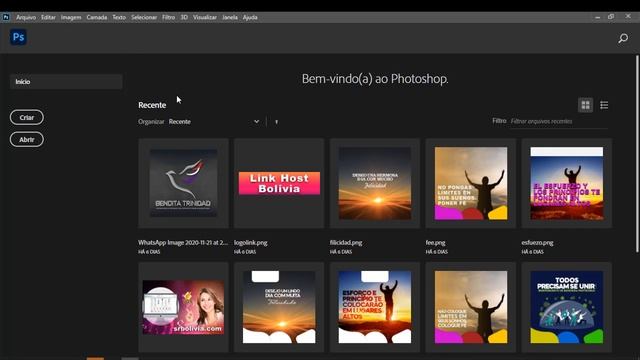Open the fee.png thumbnail

tap(471, 183)
